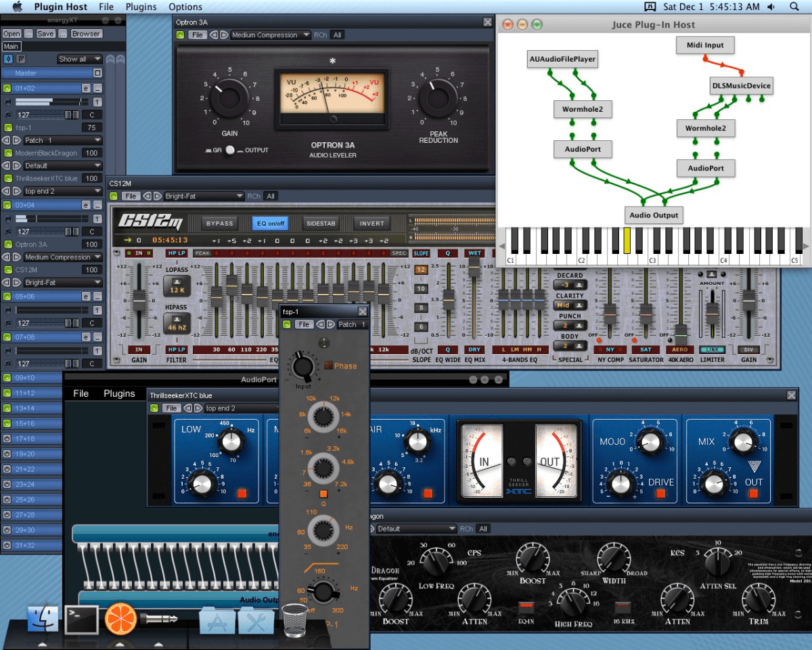This screenshot has height=650, width=812.
Task: Open Terminal from the Dock
Action: [82, 619]
